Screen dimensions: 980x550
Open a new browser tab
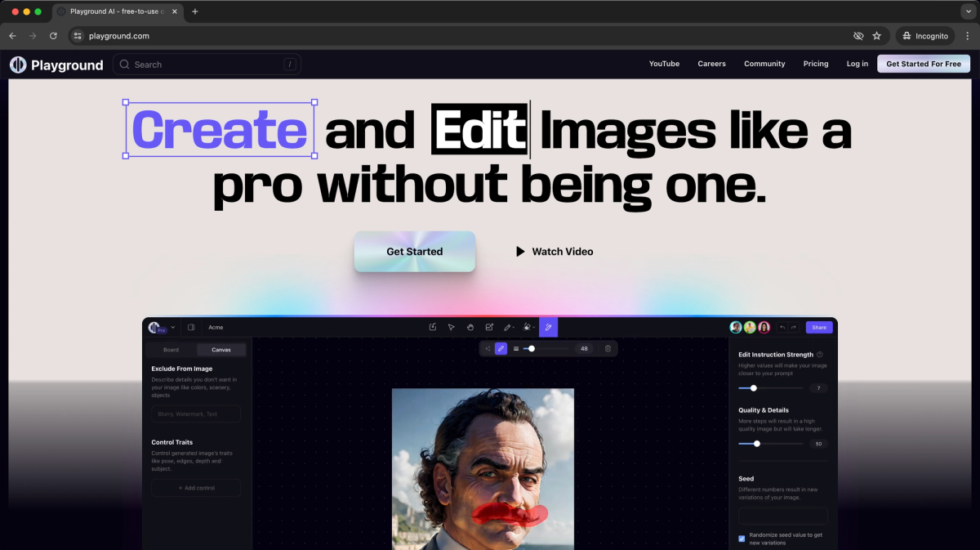[194, 11]
